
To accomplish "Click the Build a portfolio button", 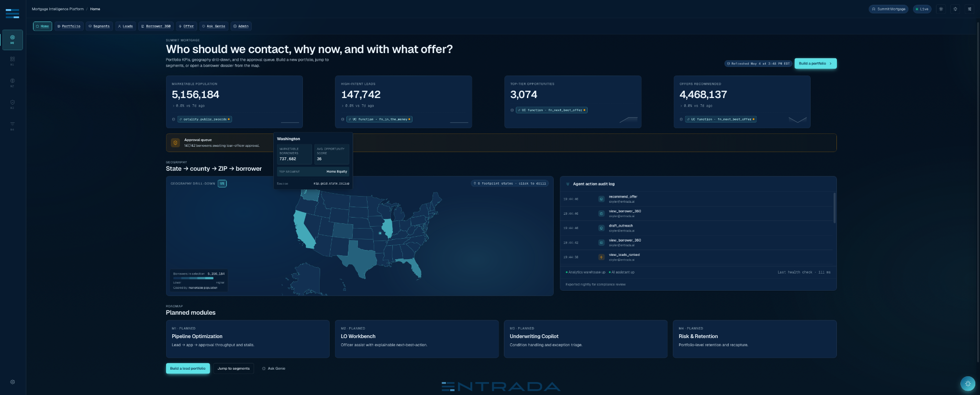I will (815, 64).
